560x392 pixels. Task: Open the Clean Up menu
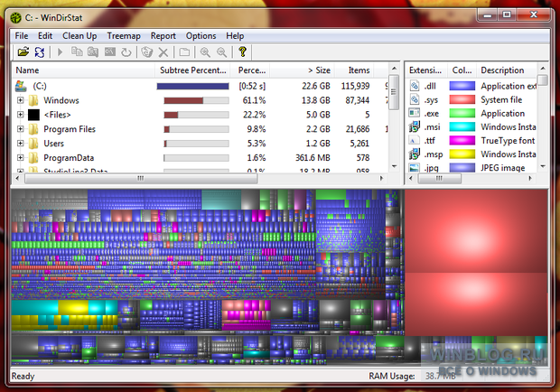tap(79, 36)
